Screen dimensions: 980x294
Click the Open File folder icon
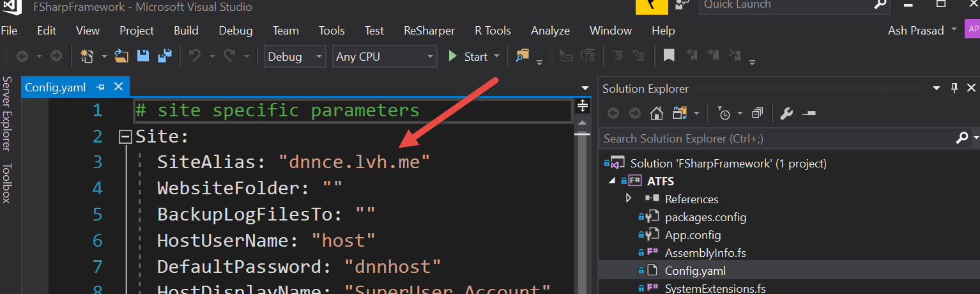pos(121,56)
